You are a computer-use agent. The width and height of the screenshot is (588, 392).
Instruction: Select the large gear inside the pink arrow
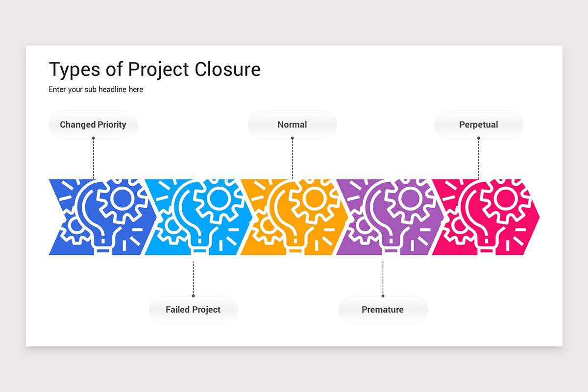point(504,199)
